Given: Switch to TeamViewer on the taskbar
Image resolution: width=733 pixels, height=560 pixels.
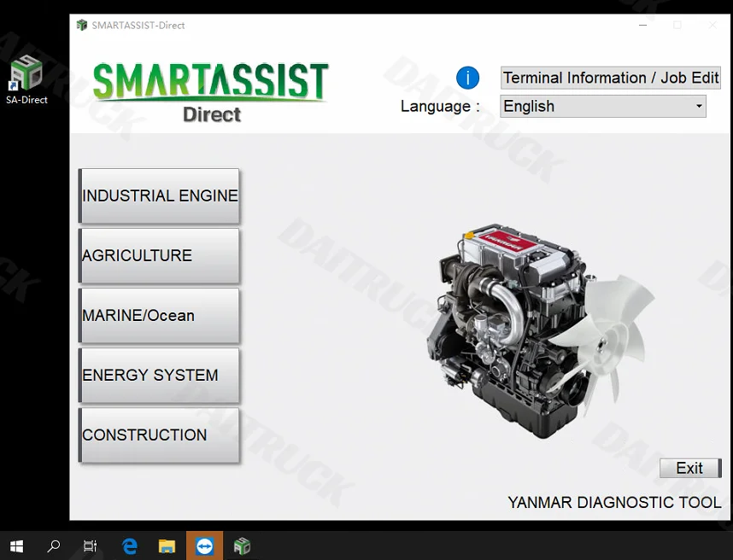Looking at the screenshot, I should [x=205, y=545].
